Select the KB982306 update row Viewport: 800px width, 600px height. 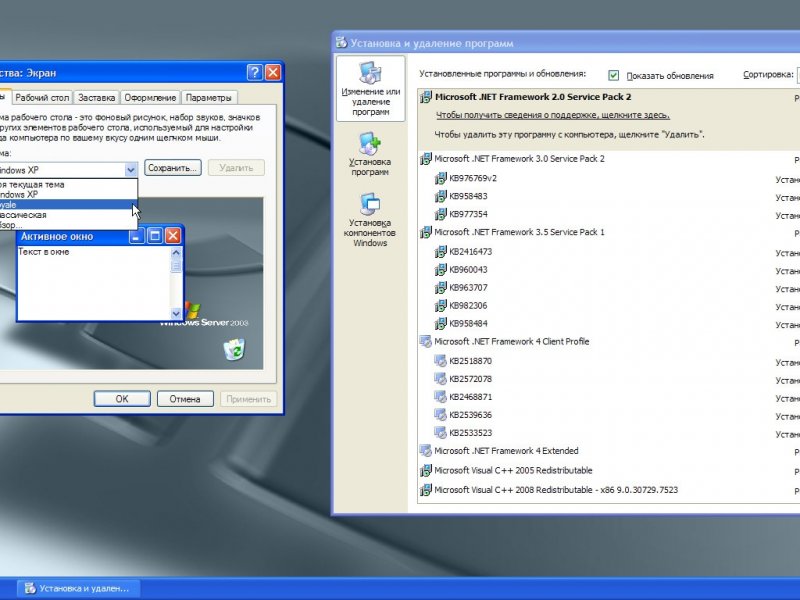click(609, 306)
